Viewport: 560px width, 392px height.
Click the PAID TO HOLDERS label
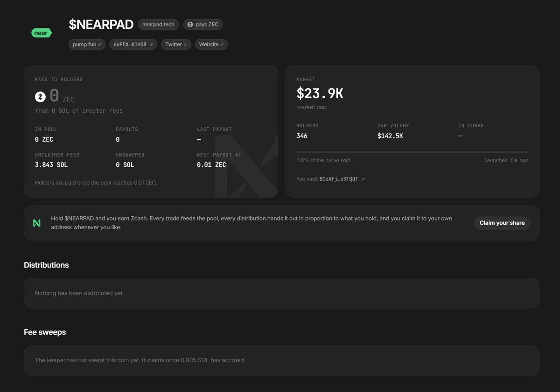59,80
